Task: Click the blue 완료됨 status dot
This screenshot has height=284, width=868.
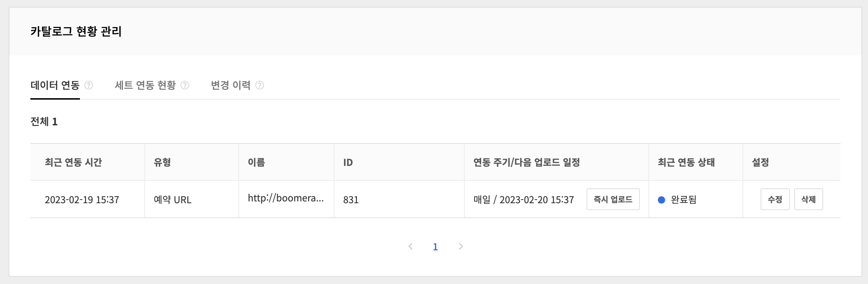Action: tap(661, 200)
